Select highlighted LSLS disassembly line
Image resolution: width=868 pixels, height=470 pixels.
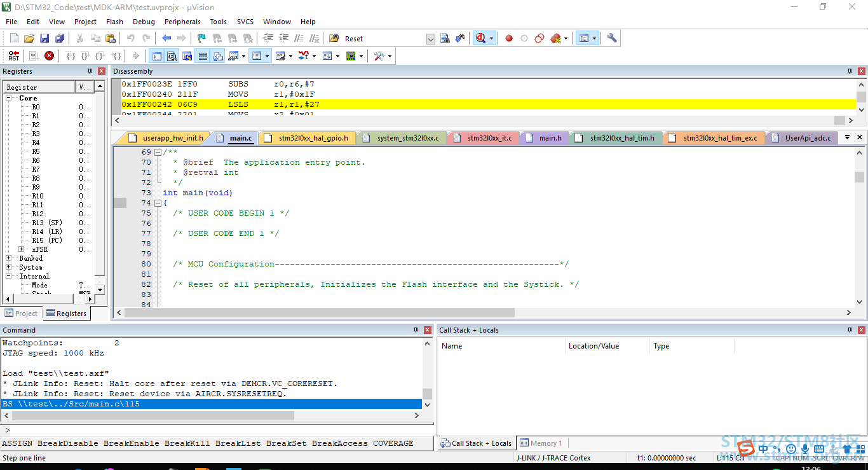pos(488,104)
